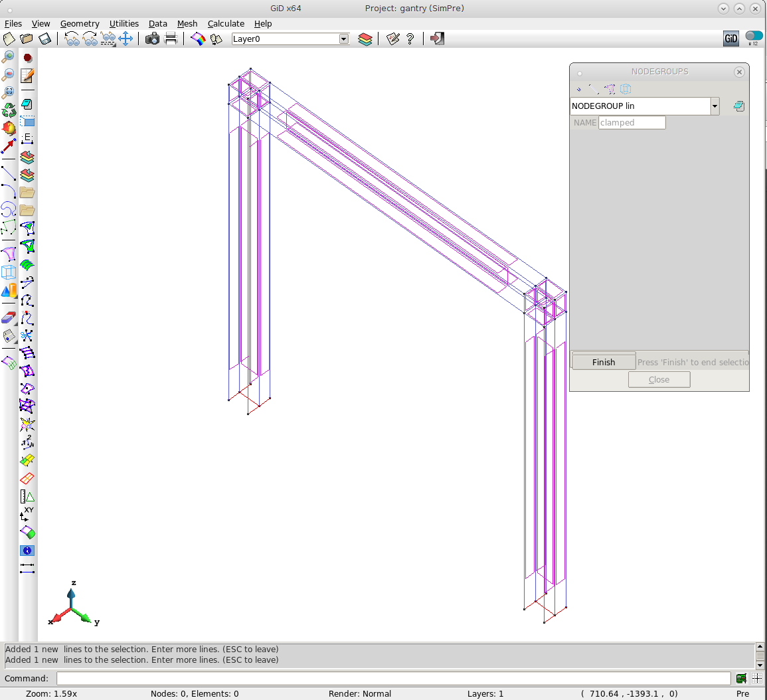
Task: Open the Layer0 dropdown
Action: 343,39
